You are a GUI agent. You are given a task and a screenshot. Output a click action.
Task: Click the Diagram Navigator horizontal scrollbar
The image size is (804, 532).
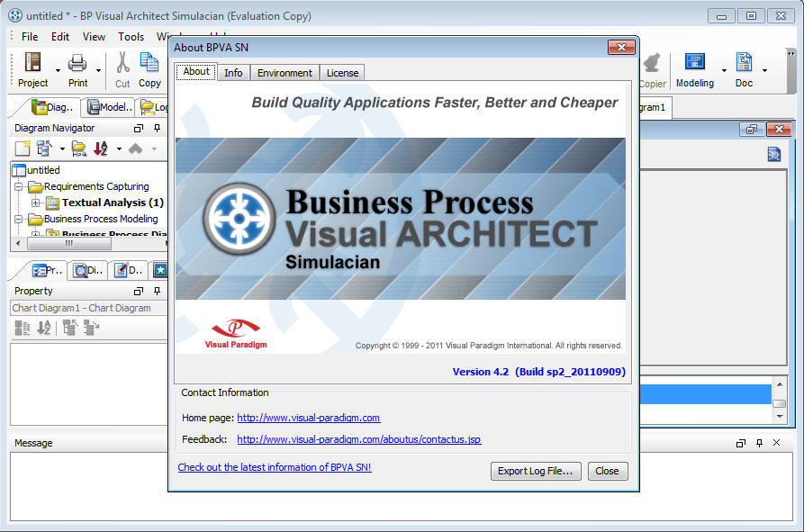coord(69,243)
